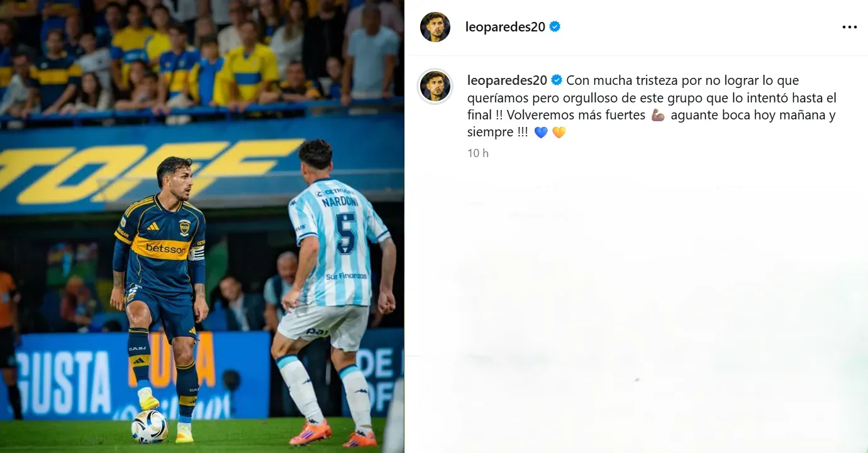
Task: Click the flexed biceps emoji in the caption
Action: click(x=658, y=115)
